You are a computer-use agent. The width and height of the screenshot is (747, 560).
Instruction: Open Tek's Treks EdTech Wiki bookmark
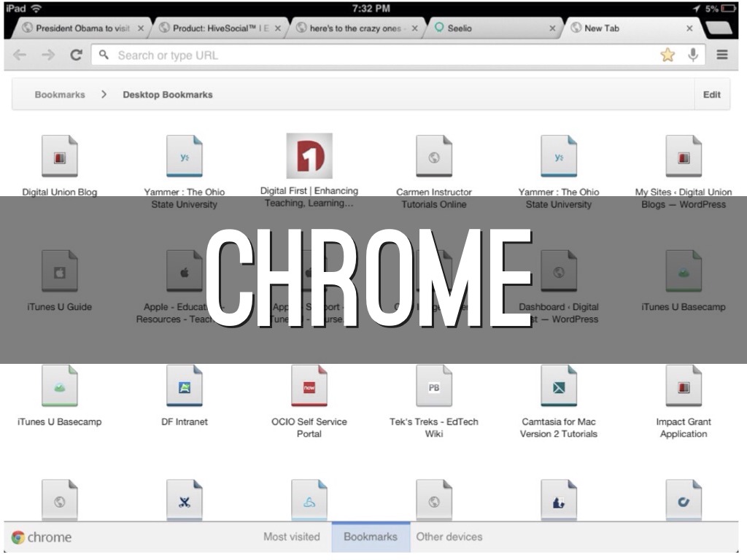click(x=434, y=387)
